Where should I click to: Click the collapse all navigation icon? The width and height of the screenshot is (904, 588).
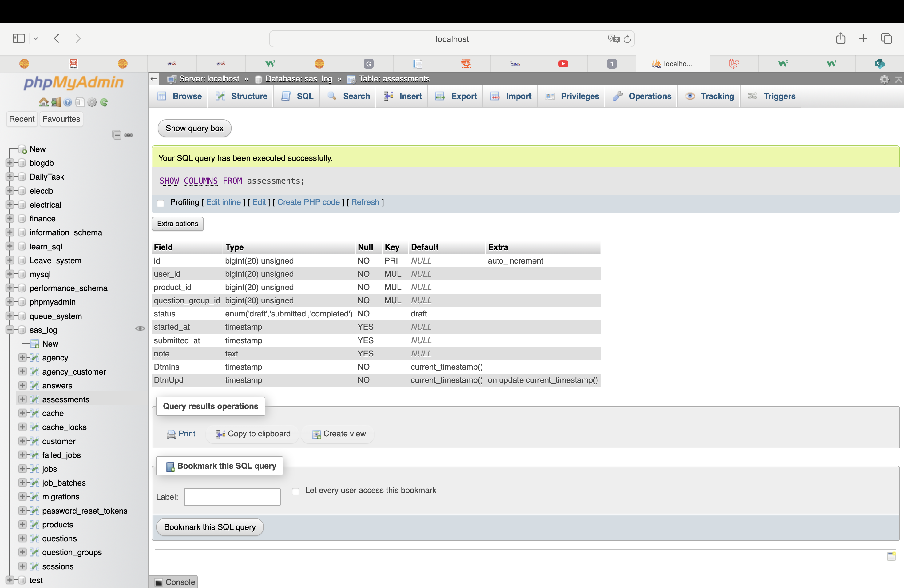[x=117, y=135]
